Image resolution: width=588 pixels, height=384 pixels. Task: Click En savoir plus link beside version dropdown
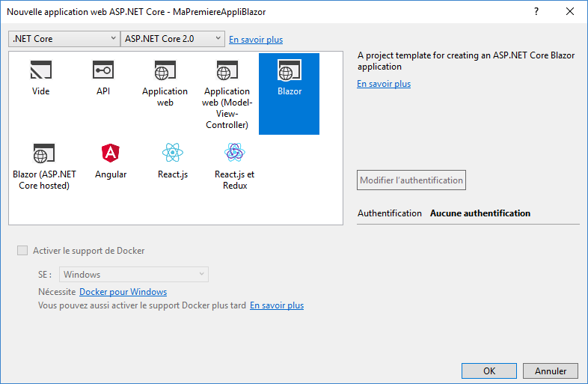click(256, 40)
